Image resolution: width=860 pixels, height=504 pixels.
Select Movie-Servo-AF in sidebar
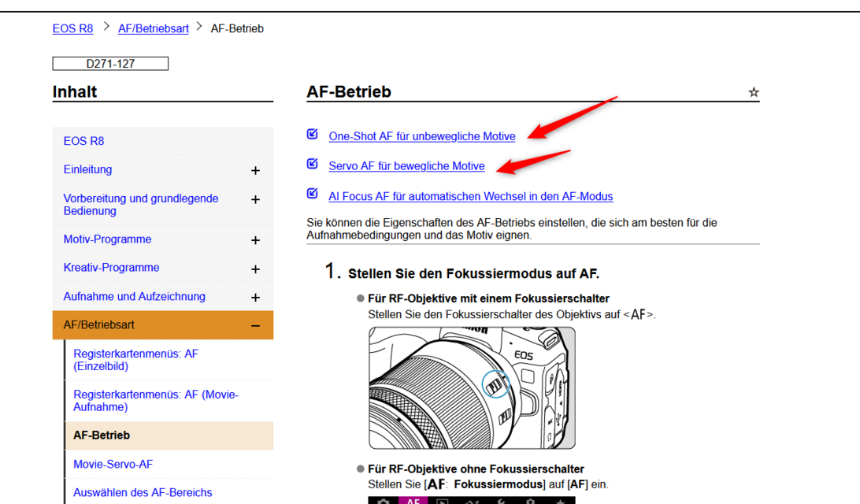point(113,465)
